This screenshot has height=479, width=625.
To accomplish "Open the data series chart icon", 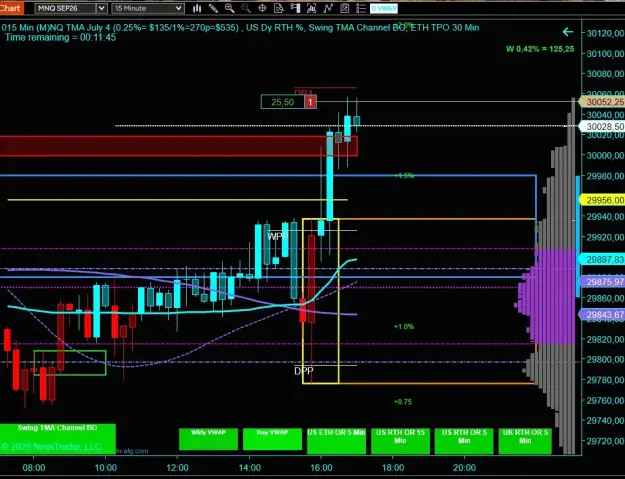I will [x=312, y=8].
